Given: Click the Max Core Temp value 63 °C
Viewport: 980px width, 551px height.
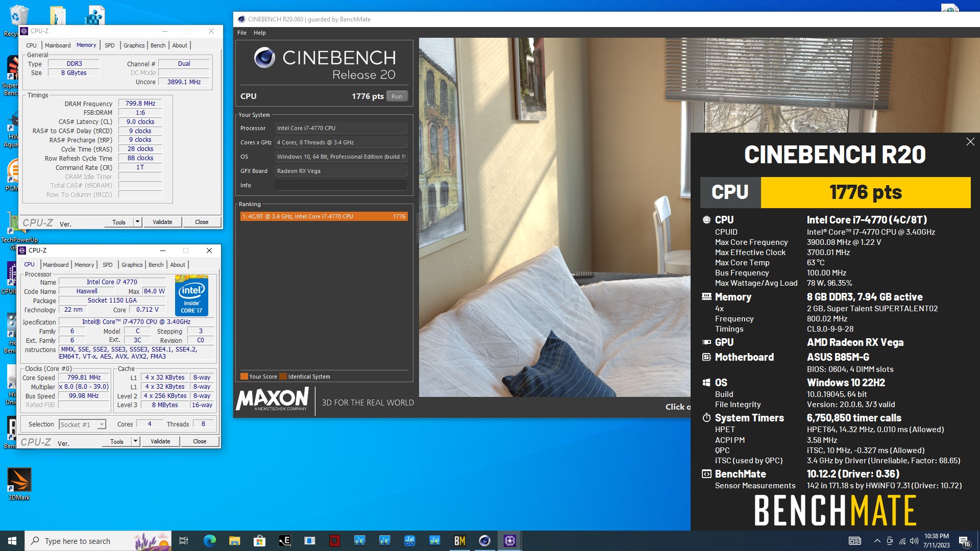Looking at the screenshot, I should 816,263.
